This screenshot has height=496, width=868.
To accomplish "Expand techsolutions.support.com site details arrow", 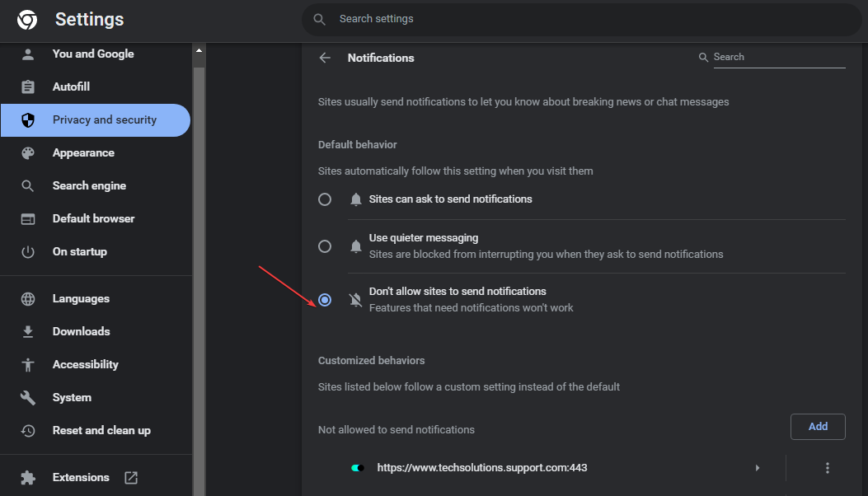I will click(758, 468).
